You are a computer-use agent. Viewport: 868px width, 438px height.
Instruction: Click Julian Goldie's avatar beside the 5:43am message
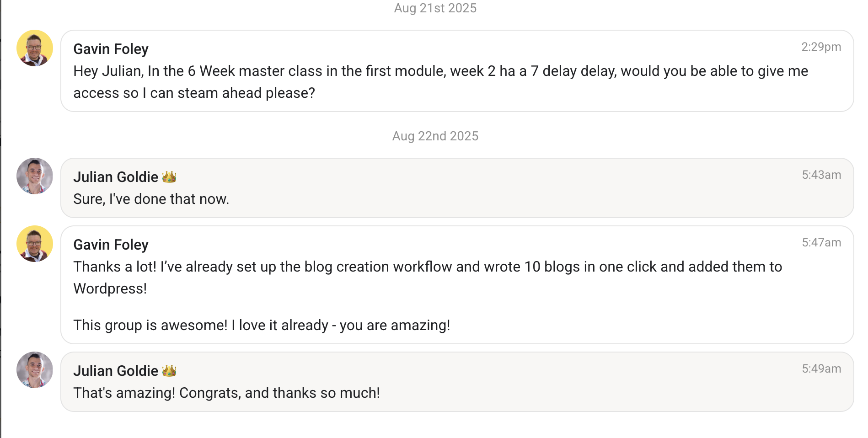pyautogui.click(x=35, y=176)
